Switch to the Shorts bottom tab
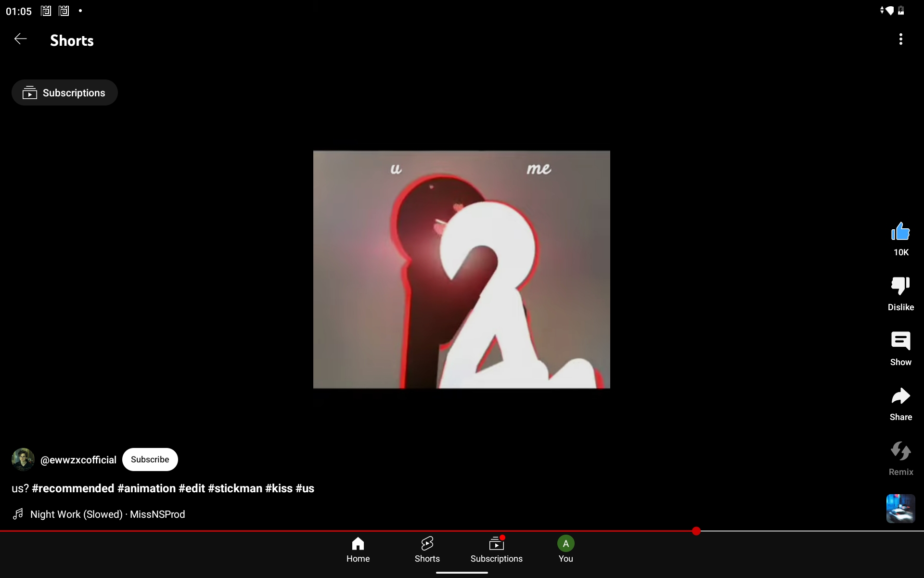 pyautogui.click(x=427, y=550)
